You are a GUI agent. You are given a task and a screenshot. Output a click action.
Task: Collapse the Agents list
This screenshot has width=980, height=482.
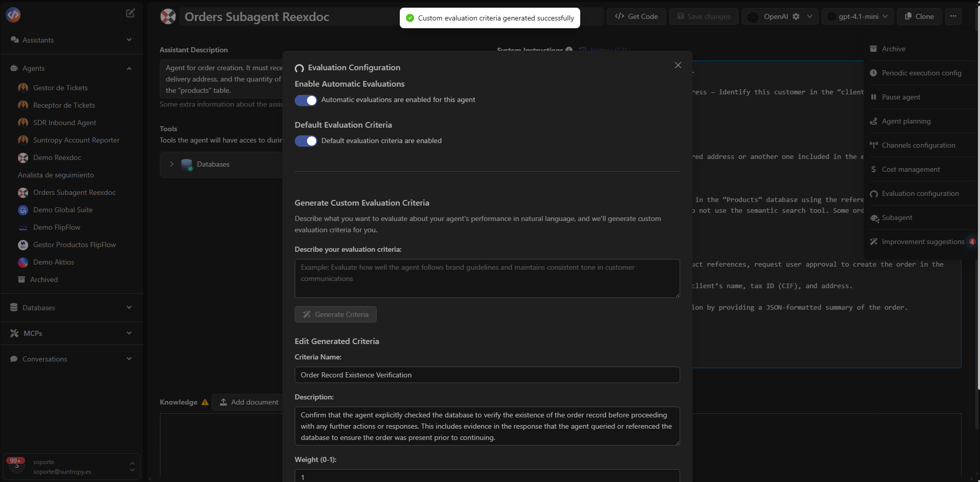coord(129,68)
